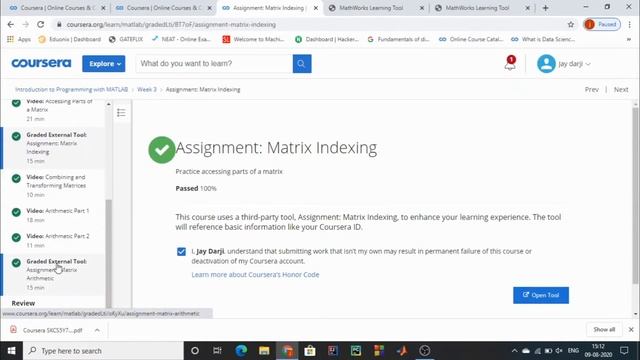
Task: Open Chrome three-dot menu
Action: click(630, 24)
